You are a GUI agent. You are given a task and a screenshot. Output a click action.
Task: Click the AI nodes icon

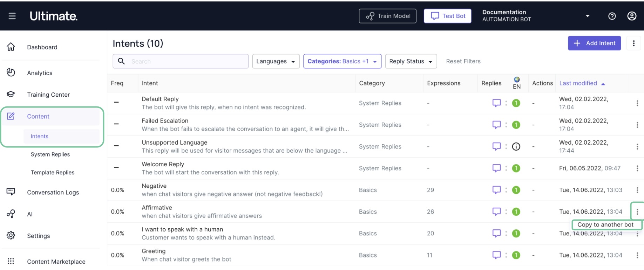(x=11, y=214)
